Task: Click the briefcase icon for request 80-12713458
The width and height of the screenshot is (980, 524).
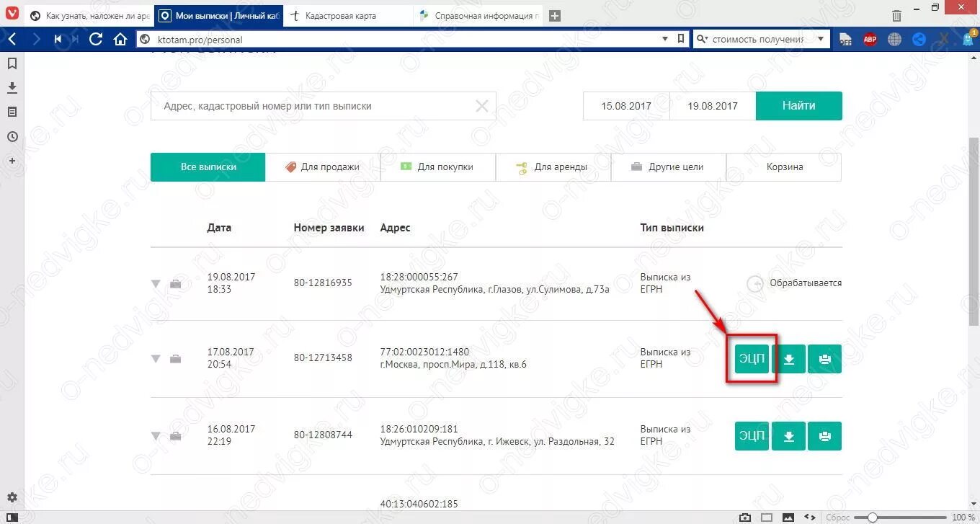Action: (175, 359)
